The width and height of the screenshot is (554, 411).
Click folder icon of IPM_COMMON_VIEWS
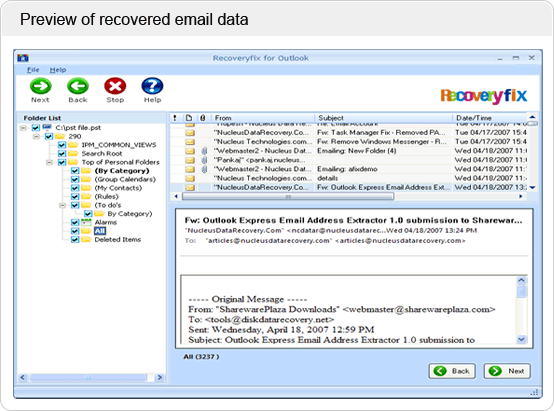73,145
